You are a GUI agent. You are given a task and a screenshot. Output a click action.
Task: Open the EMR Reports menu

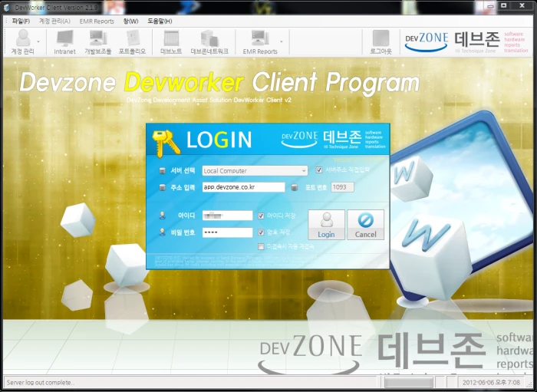coord(97,21)
